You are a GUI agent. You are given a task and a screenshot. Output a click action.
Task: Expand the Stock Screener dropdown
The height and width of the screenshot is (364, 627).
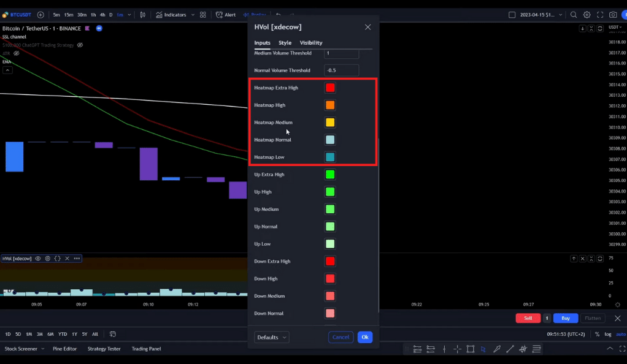click(43, 349)
